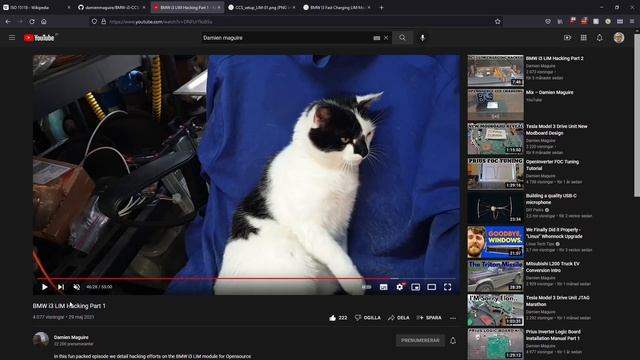
Task: Open Mitsubishi L200 Truck EV Conversion Intro
Action: 552,267
